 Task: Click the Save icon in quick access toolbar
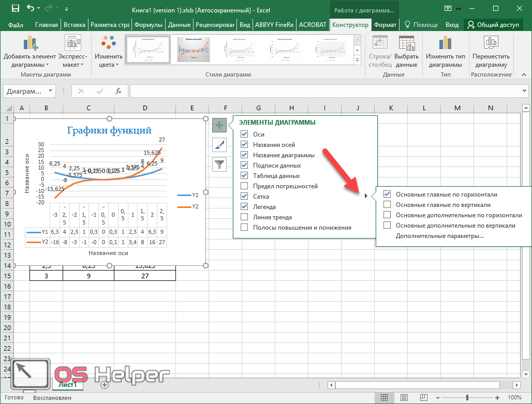15,8
